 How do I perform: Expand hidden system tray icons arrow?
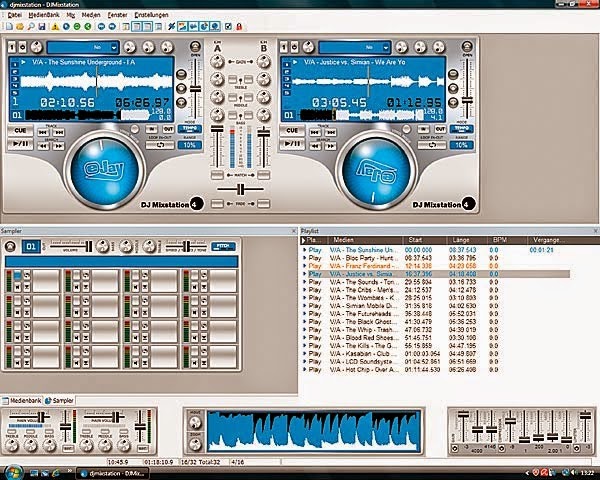527,473
